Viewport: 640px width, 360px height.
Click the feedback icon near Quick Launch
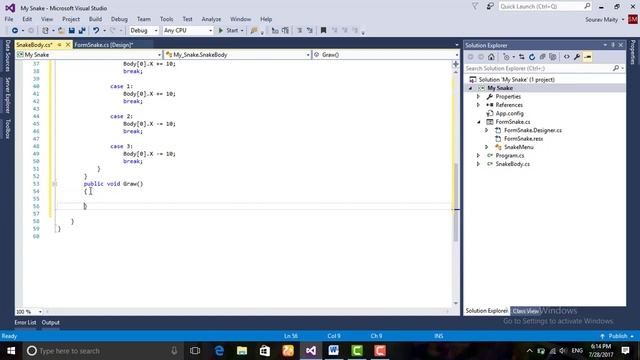pyautogui.click(x=490, y=6)
